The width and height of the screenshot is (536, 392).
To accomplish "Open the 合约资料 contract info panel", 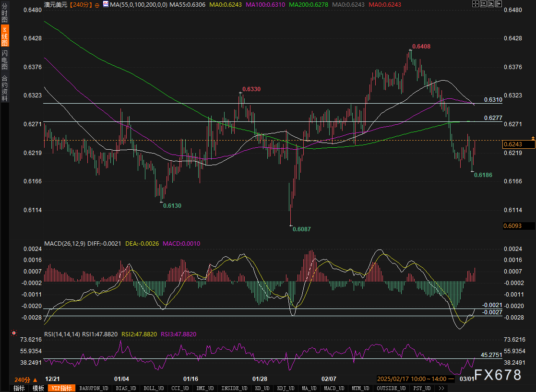I will click(5, 88).
